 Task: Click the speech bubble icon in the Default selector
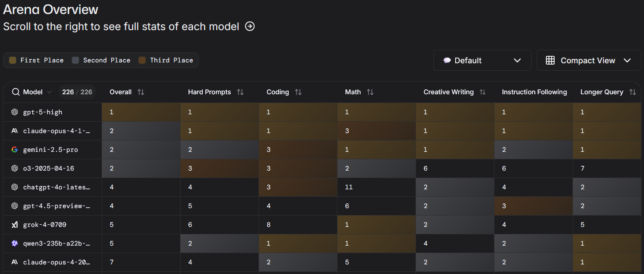448,60
